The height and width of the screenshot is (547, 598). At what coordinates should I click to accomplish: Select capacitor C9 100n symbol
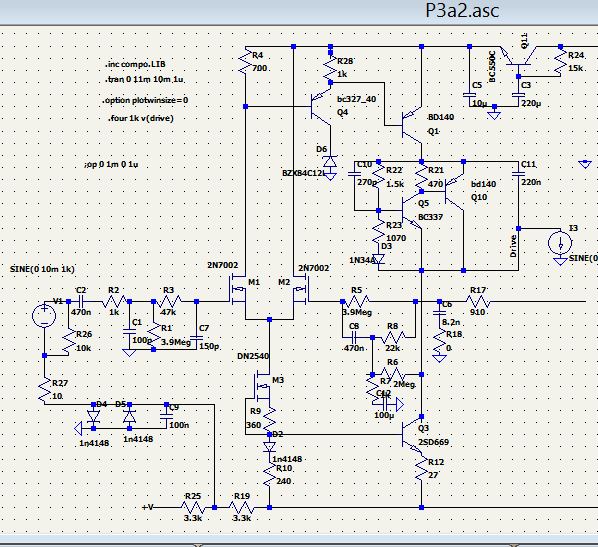click(166, 417)
